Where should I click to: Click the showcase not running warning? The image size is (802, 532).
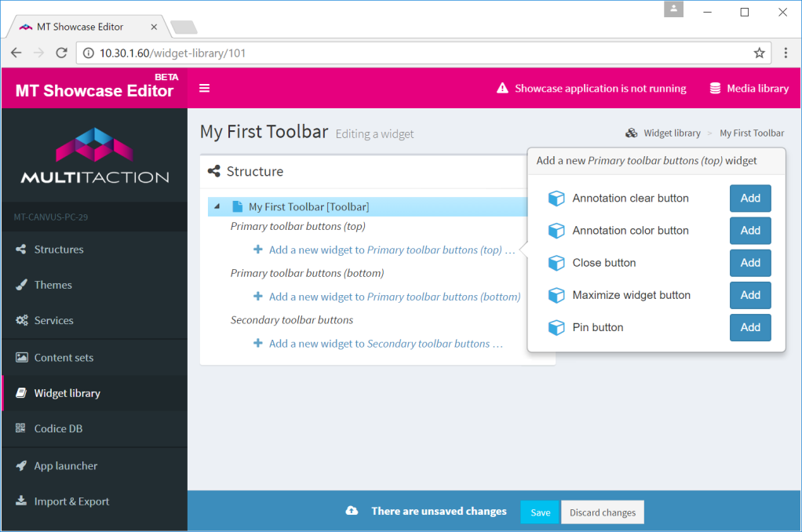click(591, 89)
